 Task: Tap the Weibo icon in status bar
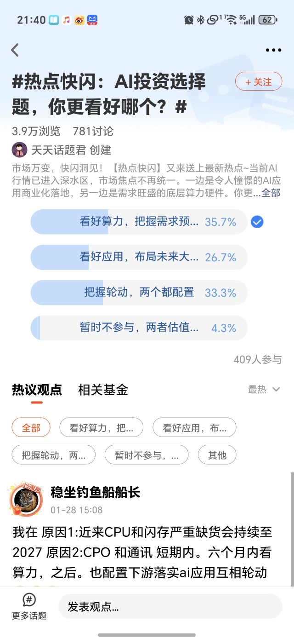pos(79,20)
